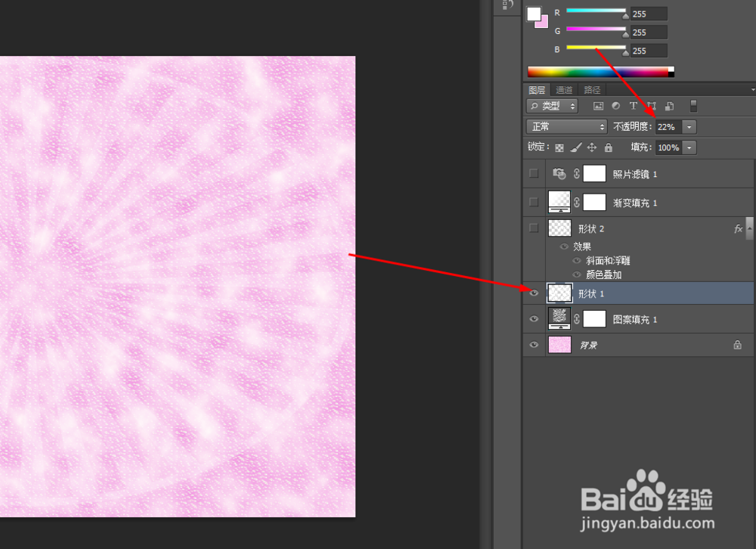
Task: Select the 渐变填充 1 layer mask thumbnail
Action: point(594,202)
